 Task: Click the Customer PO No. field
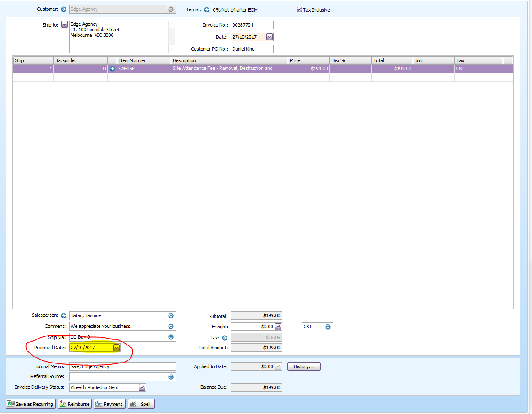(x=252, y=49)
